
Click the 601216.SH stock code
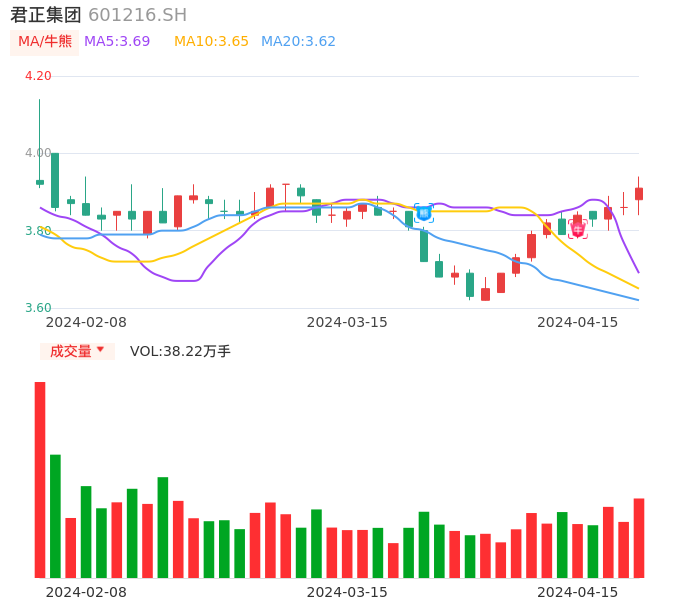tap(137, 15)
